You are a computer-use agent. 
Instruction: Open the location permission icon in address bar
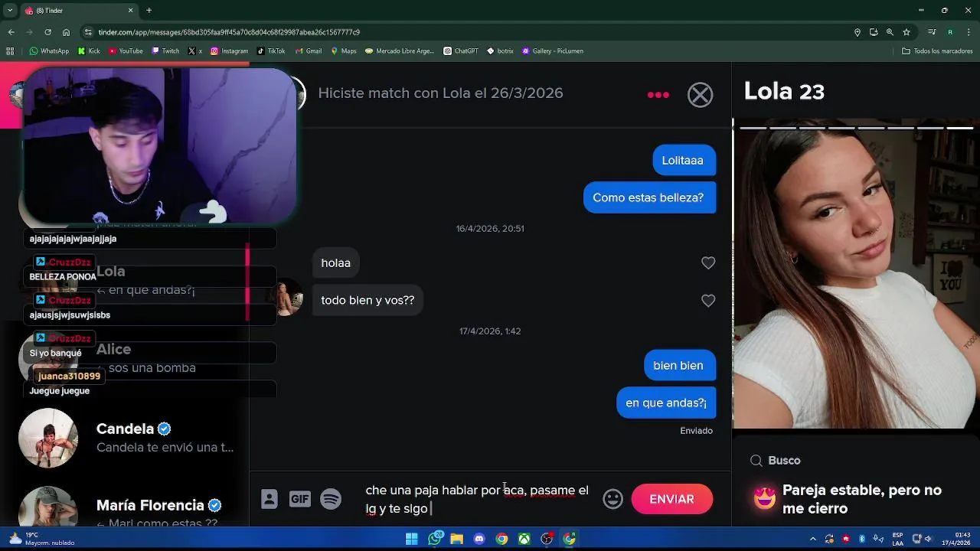[x=857, y=32]
